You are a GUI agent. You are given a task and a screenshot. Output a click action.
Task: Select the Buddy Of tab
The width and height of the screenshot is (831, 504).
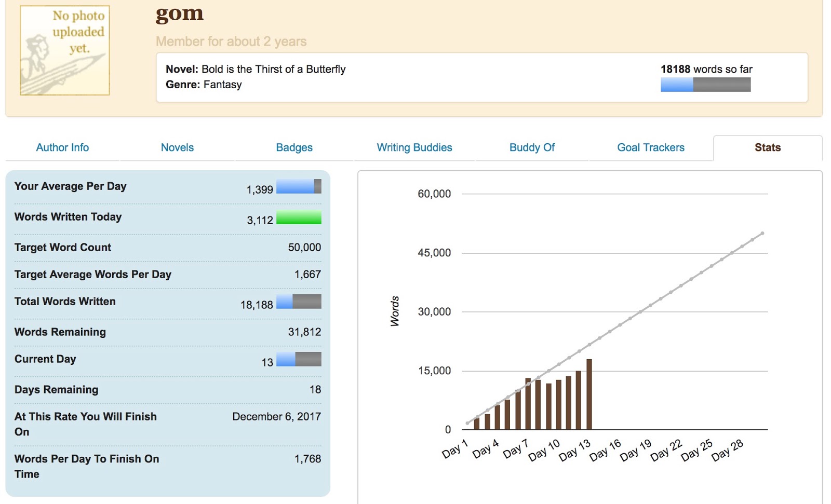click(x=532, y=147)
